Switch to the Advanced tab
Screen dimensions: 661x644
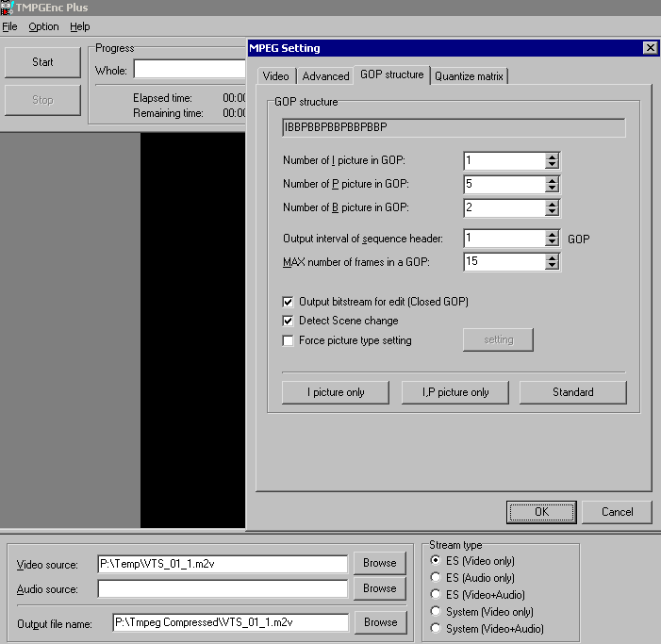(325, 76)
